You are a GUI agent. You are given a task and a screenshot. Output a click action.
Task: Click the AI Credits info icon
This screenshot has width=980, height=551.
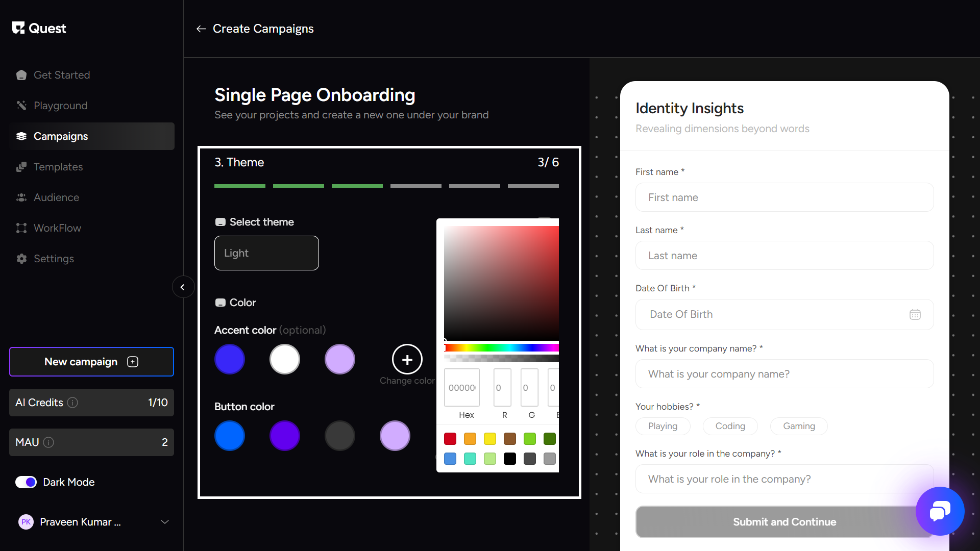click(x=72, y=403)
